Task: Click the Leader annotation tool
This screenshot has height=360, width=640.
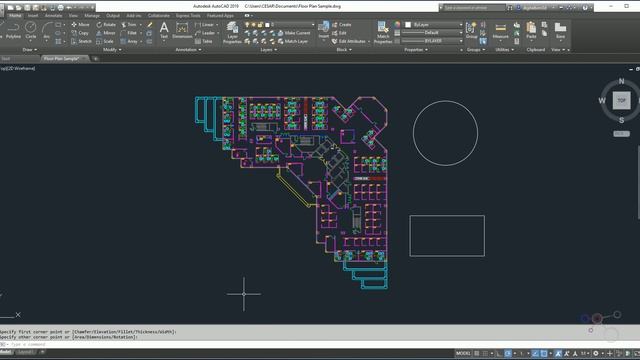Action: [x=205, y=33]
